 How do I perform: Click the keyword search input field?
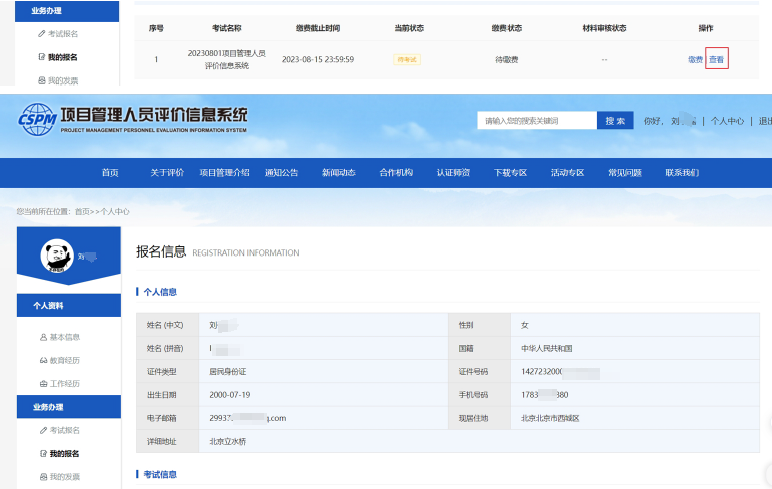point(537,121)
